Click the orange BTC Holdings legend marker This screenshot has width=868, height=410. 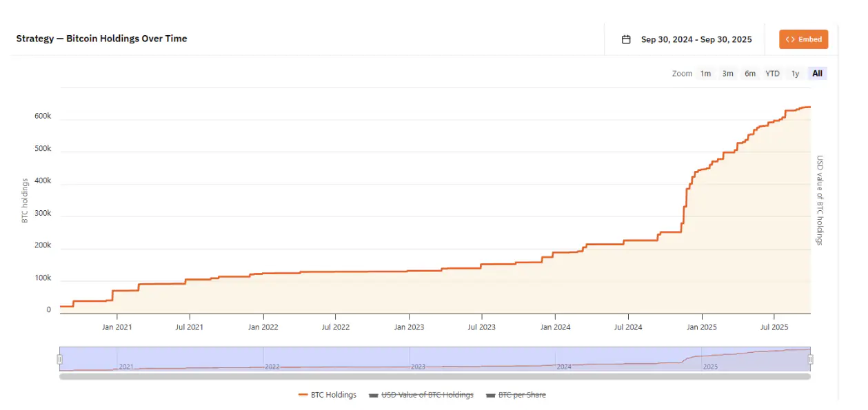(x=303, y=395)
